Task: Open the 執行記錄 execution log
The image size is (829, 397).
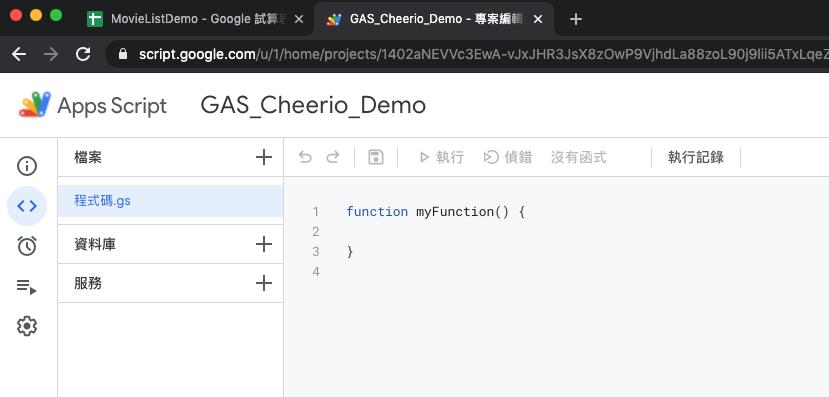Action: coord(696,157)
